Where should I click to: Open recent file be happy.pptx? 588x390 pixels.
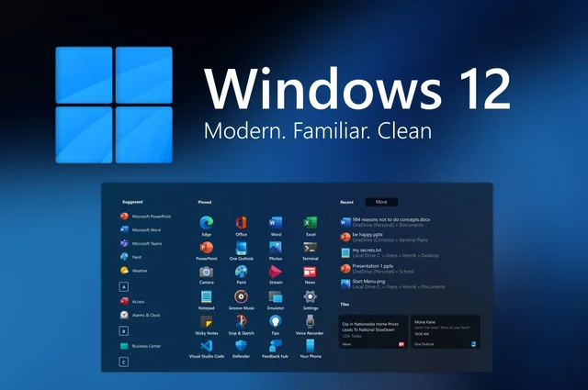click(x=384, y=237)
